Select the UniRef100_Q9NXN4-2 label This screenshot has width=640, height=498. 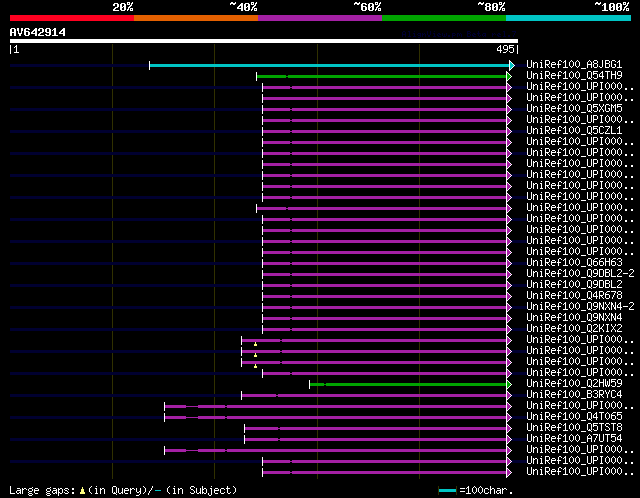tap(580, 306)
